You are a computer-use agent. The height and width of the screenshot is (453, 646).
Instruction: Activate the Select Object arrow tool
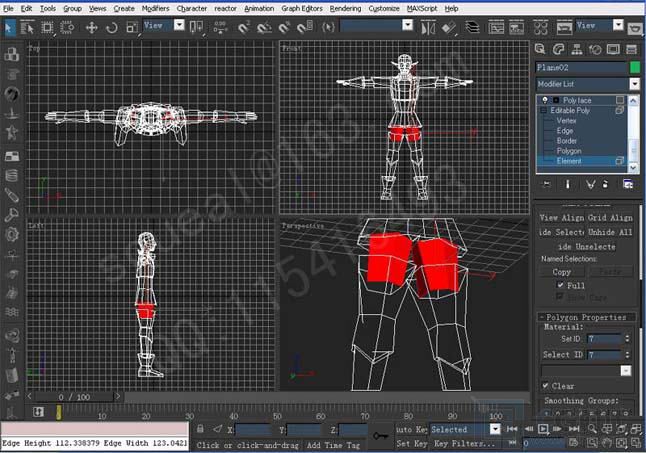coord(9,28)
